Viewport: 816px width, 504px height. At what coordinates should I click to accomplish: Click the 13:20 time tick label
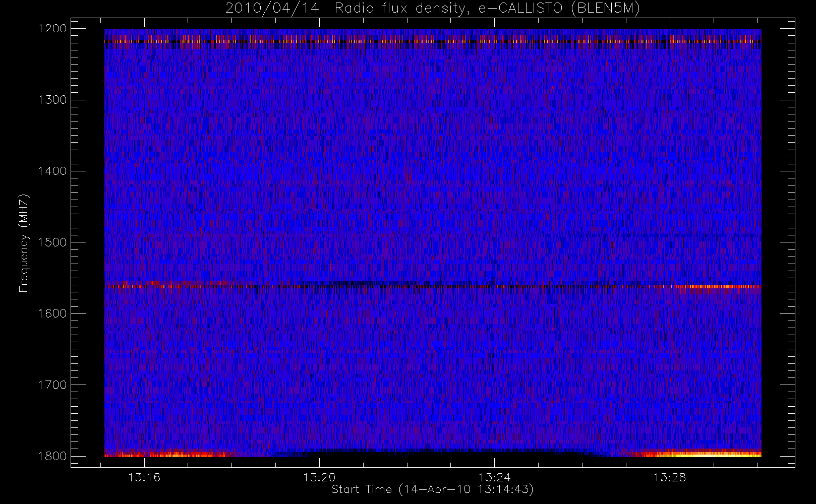(x=319, y=477)
